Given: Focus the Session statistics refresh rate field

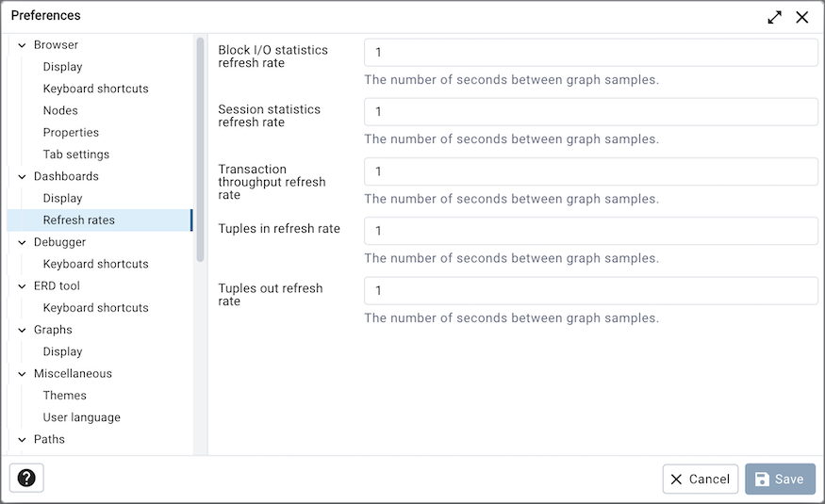Looking at the screenshot, I should click(x=590, y=112).
